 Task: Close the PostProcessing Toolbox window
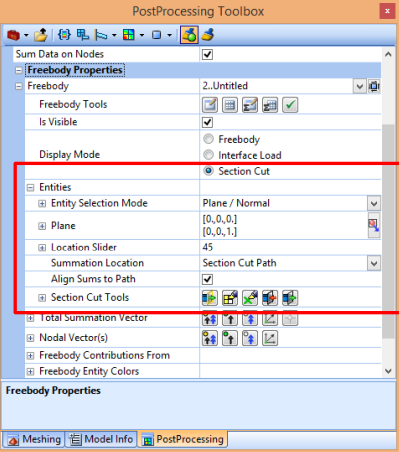tap(387, 11)
